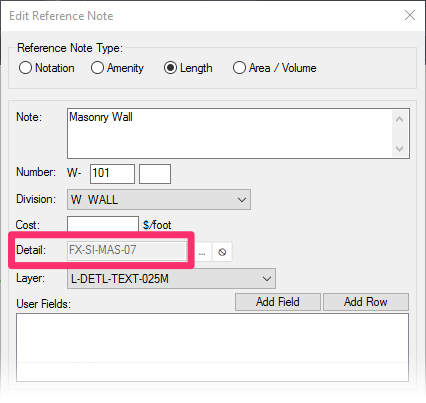Click the empty Number suffix field
The image size is (426, 403).
155,174
